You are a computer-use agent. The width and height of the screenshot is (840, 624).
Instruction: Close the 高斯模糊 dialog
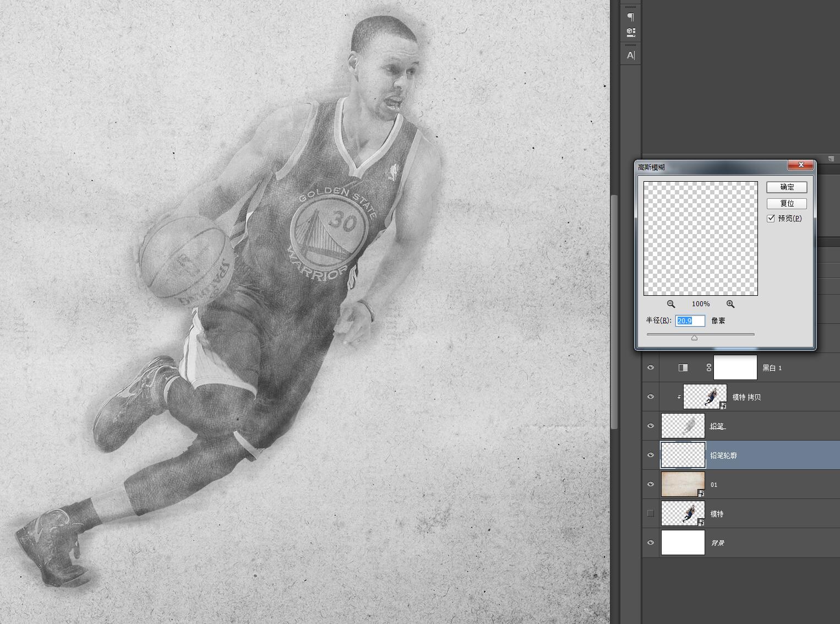tap(801, 165)
